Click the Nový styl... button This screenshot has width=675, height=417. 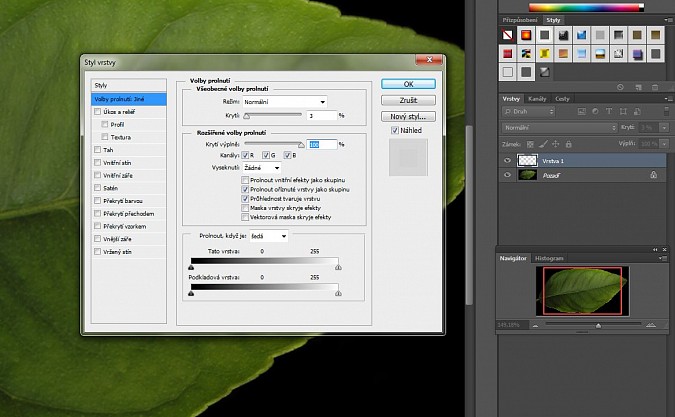point(408,117)
